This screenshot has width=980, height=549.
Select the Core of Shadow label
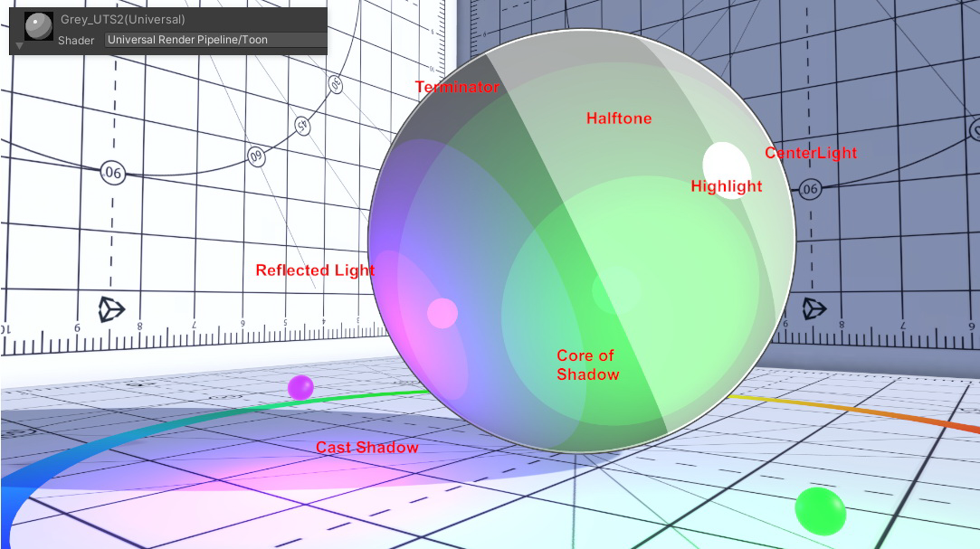pyautogui.click(x=586, y=365)
